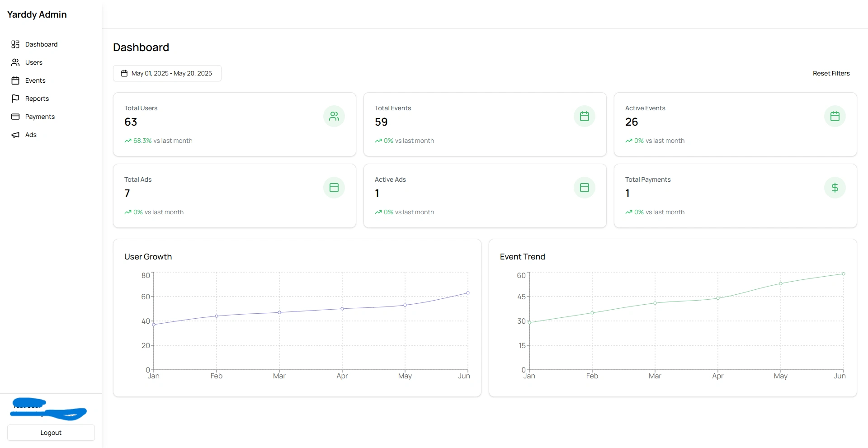This screenshot has width=868, height=448.
Task: Click the Mar data point in User Growth chart
Action: (279, 312)
